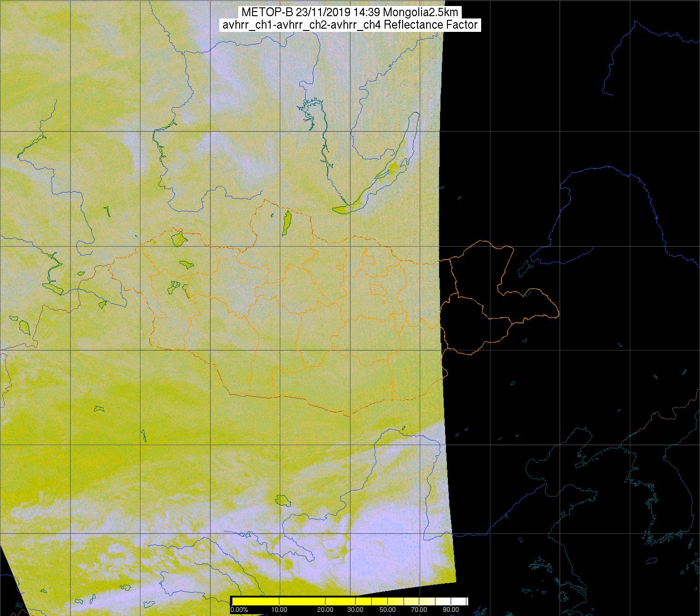The width and height of the screenshot is (700, 616).
Task: Click the Uvs Lake outline on Mongolia's northwest border
Action: tap(178, 239)
